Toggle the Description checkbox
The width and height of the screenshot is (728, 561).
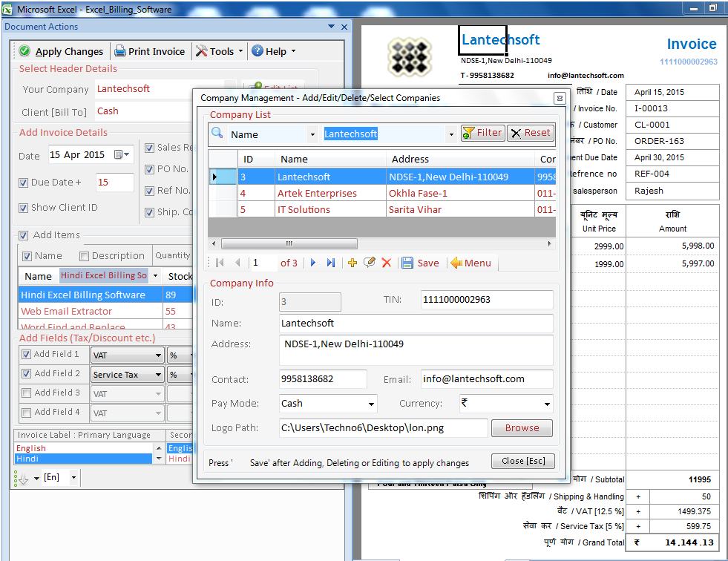pyautogui.click(x=84, y=256)
